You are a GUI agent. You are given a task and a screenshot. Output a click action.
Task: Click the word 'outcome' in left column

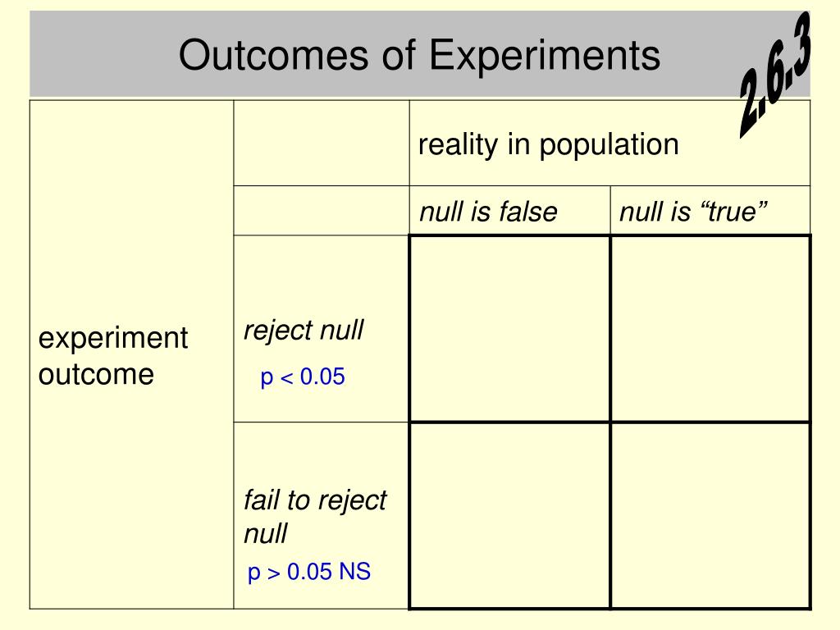97,374
